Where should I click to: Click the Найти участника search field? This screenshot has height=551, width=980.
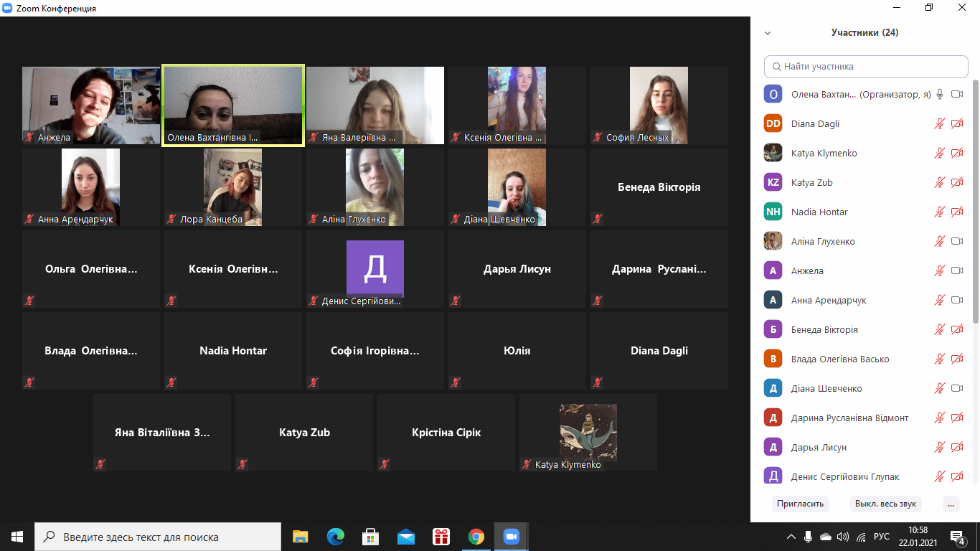click(866, 66)
